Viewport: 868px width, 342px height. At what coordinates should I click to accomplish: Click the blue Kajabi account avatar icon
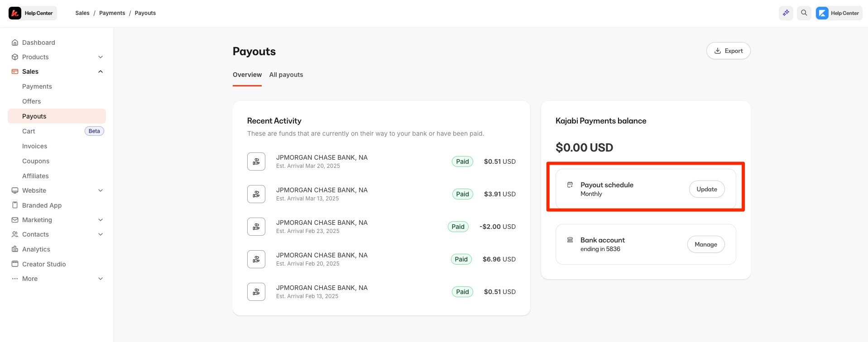(x=822, y=13)
